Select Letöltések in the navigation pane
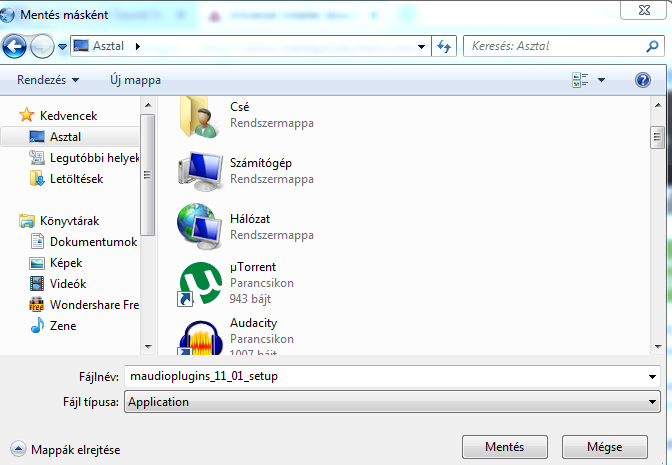Viewport: 672px width, 465px height. pyautogui.click(x=77, y=178)
